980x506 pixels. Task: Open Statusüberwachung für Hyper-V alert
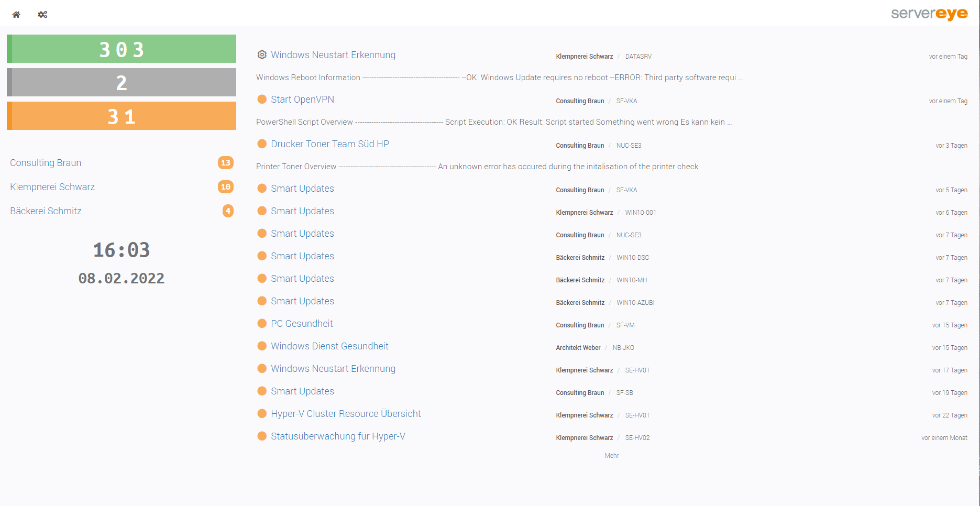[x=338, y=436]
